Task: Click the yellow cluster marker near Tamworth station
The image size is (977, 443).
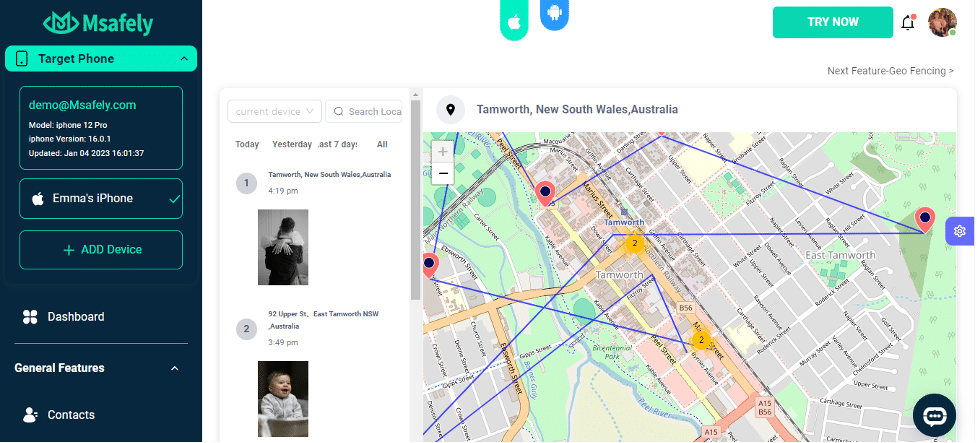Action: pos(634,243)
